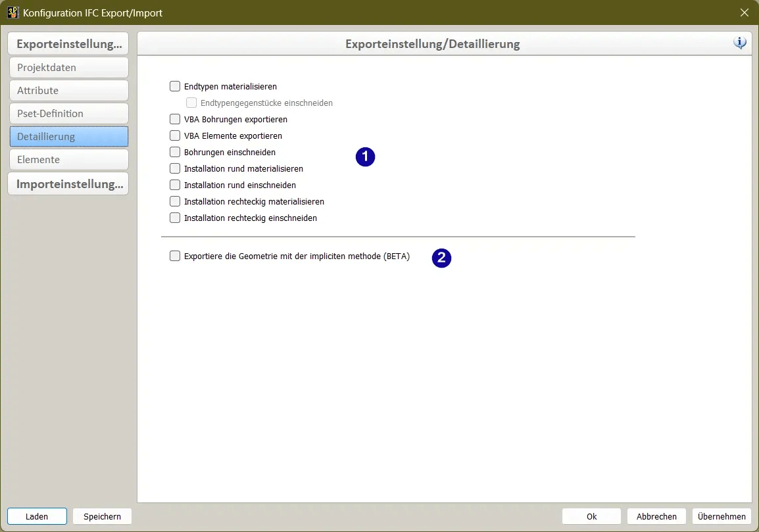Click the Übernehmen button

click(722, 516)
